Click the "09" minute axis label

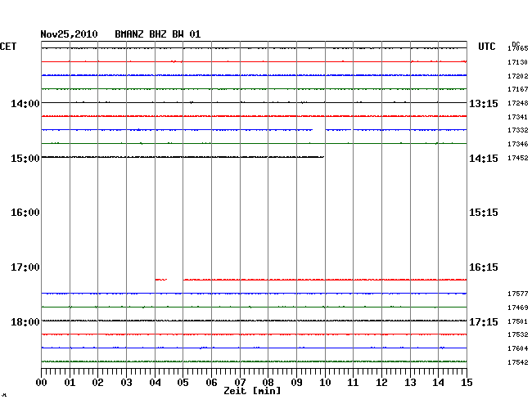[x=296, y=383]
